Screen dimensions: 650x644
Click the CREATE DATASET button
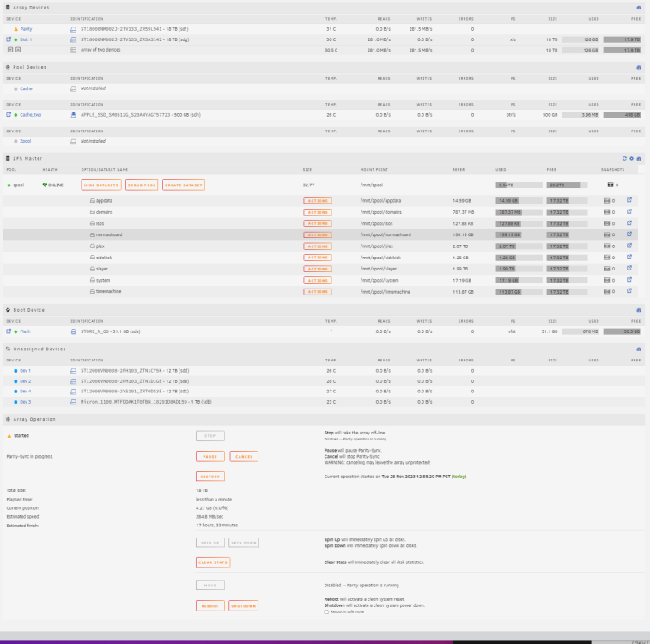[x=184, y=185]
